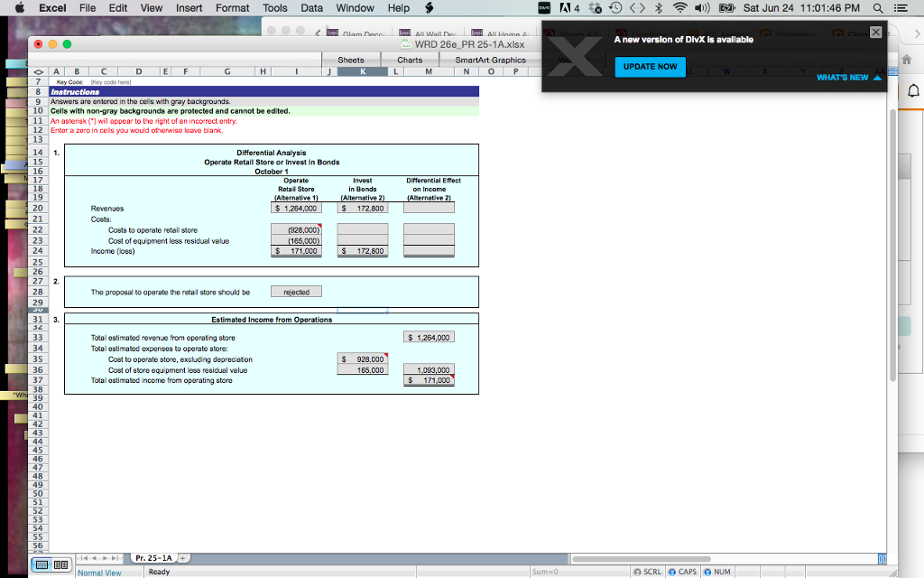Click the horizontal scrollbar at the bottom
The image size is (924, 578).
641,558
